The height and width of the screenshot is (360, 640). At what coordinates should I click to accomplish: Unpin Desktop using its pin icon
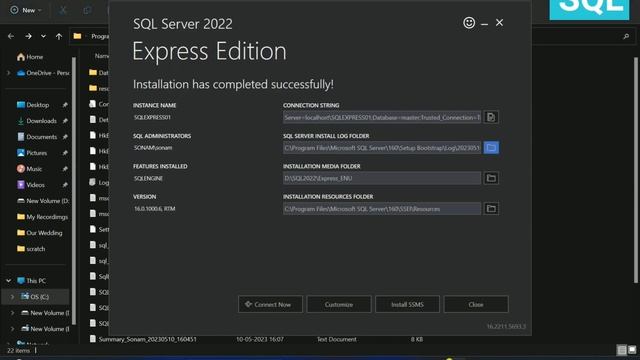pos(65,105)
